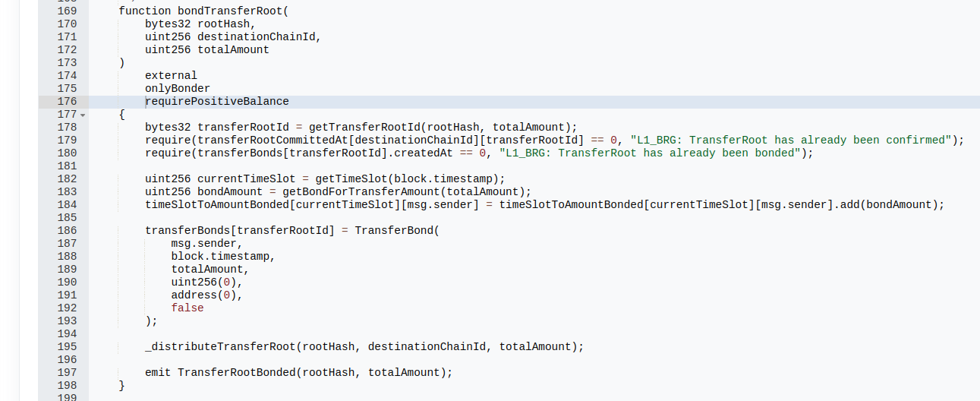Click the TransferBond struct constructor

tap(394, 230)
